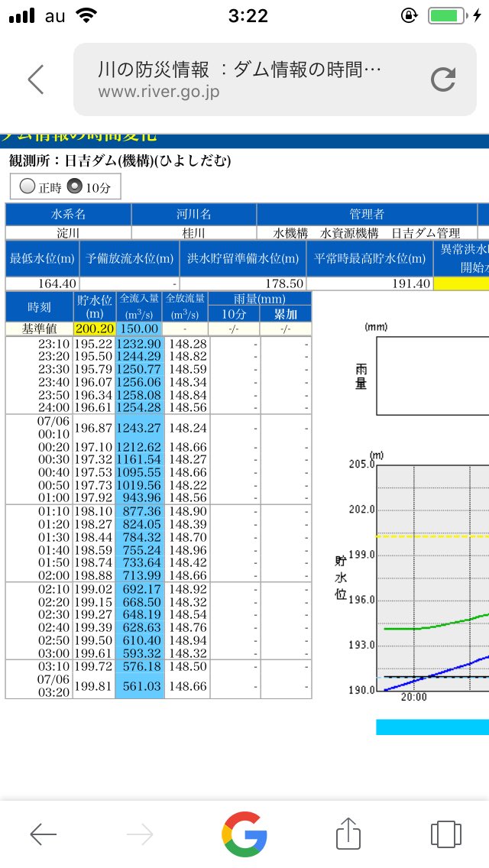Image resolution: width=489 pixels, height=868 pixels.
Task: Tap the 桂川 cell
Action: pos(194,233)
